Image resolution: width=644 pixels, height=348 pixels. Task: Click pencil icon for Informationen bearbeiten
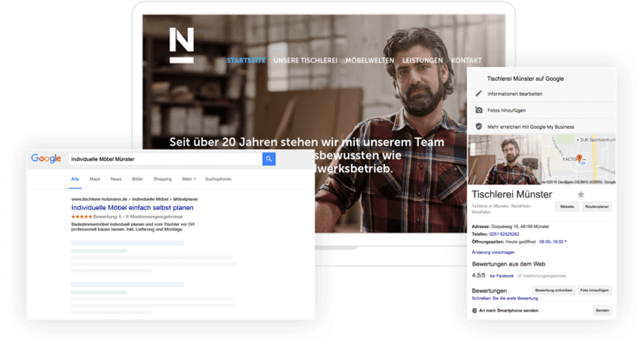[477, 93]
